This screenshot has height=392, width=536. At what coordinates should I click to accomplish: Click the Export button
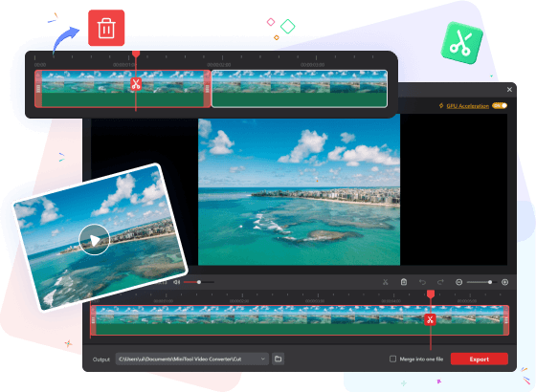pyautogui.click(x=479, y=359)
